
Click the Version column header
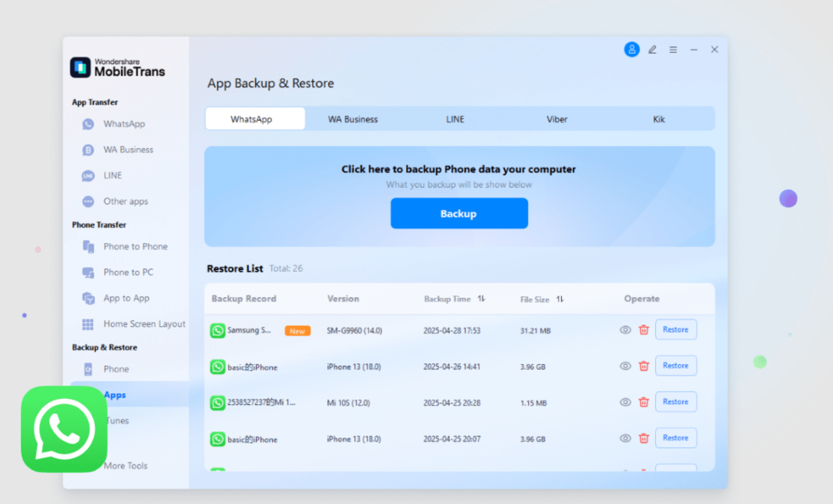coord(343,298)
